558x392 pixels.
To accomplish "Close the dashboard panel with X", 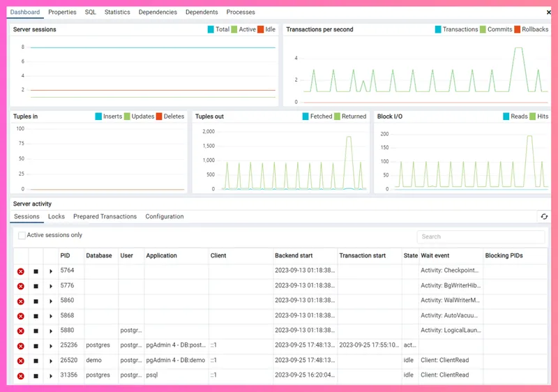I will (x=549, y=12).
